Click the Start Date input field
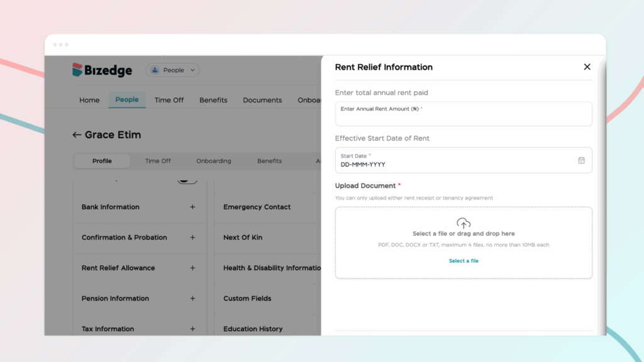 [x=453, y=164]
